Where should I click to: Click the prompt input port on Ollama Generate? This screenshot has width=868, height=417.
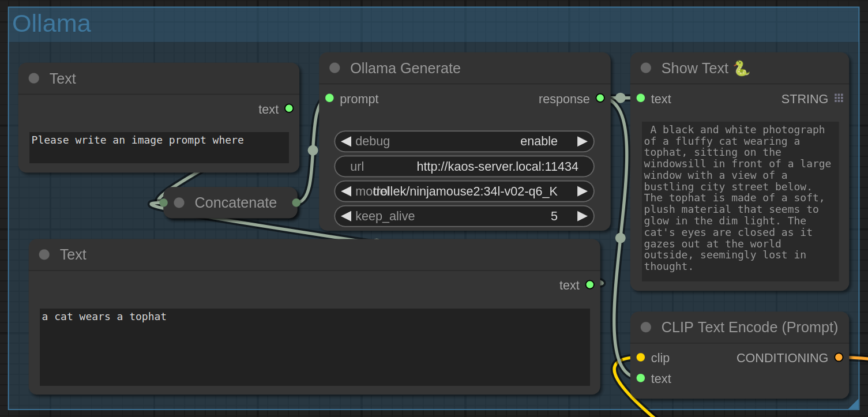click(329, 98)
